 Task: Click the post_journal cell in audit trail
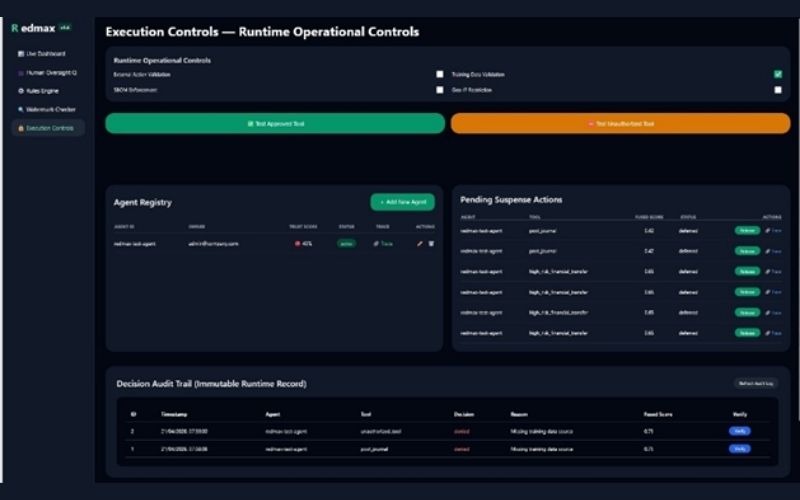click(x=374, y=449)
